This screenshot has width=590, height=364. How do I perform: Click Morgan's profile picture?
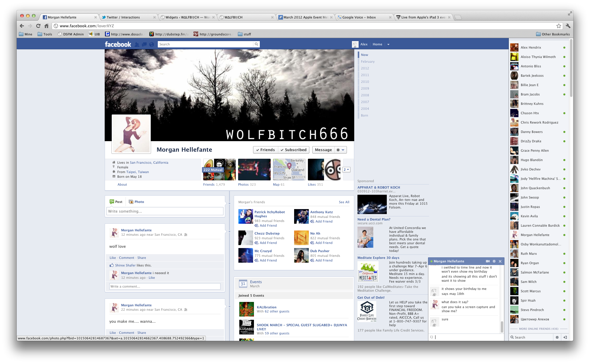coord(131,134)
